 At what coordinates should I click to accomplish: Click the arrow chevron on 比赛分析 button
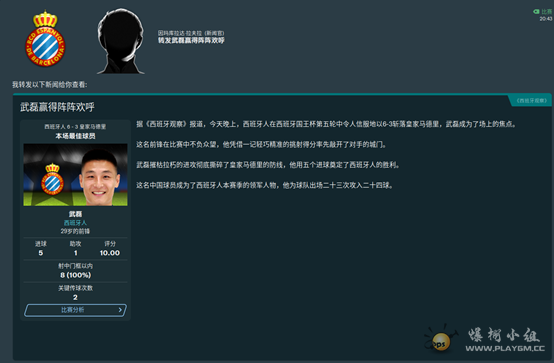(120, 310)
